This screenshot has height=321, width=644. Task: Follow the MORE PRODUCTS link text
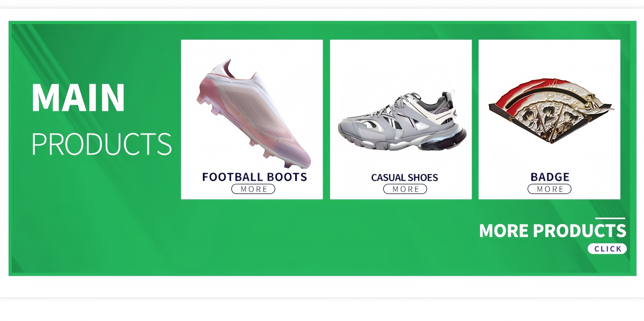click(553, 231)
